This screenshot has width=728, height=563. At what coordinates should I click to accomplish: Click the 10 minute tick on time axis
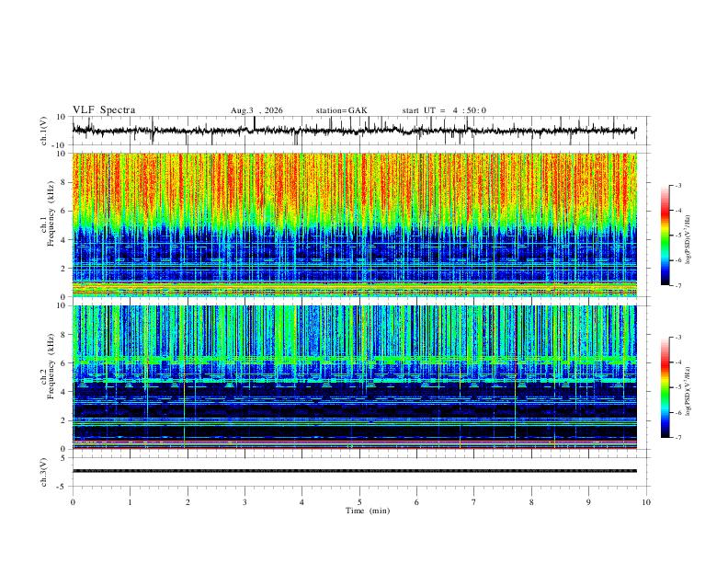point(646,502)
